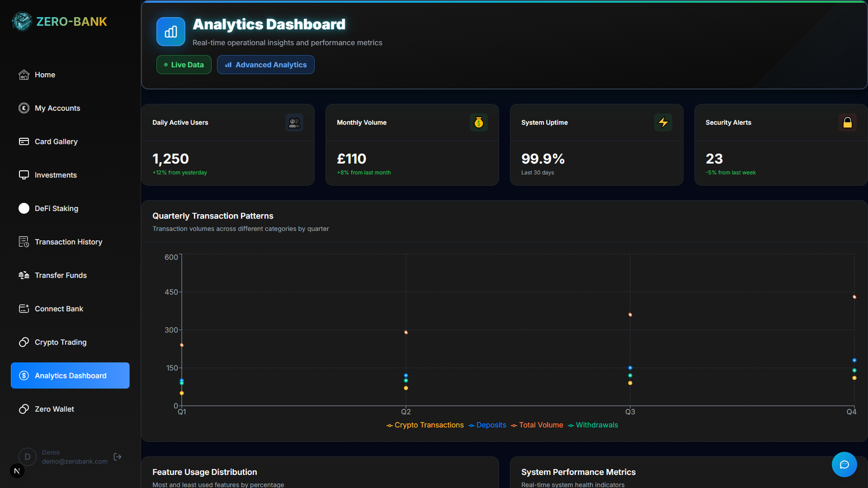This screenshot has height=488, width=868.
Task: Click the 99.9% uptime value
Action: 543,159
